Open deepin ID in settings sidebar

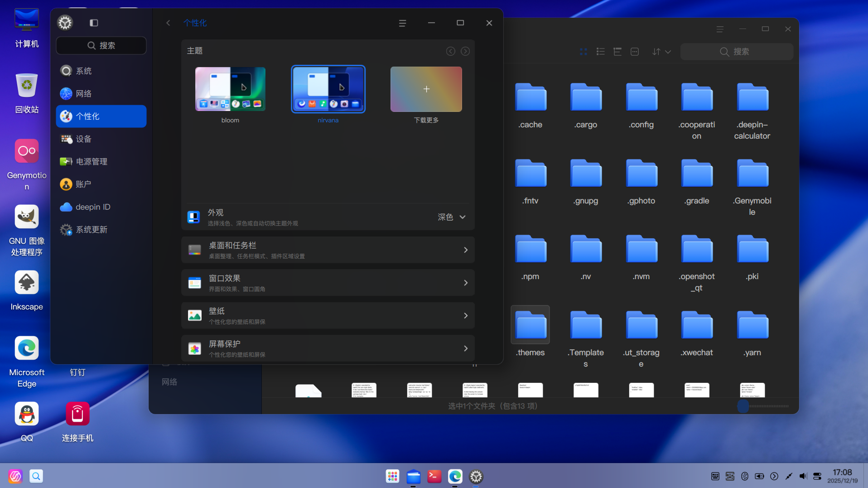101,207
